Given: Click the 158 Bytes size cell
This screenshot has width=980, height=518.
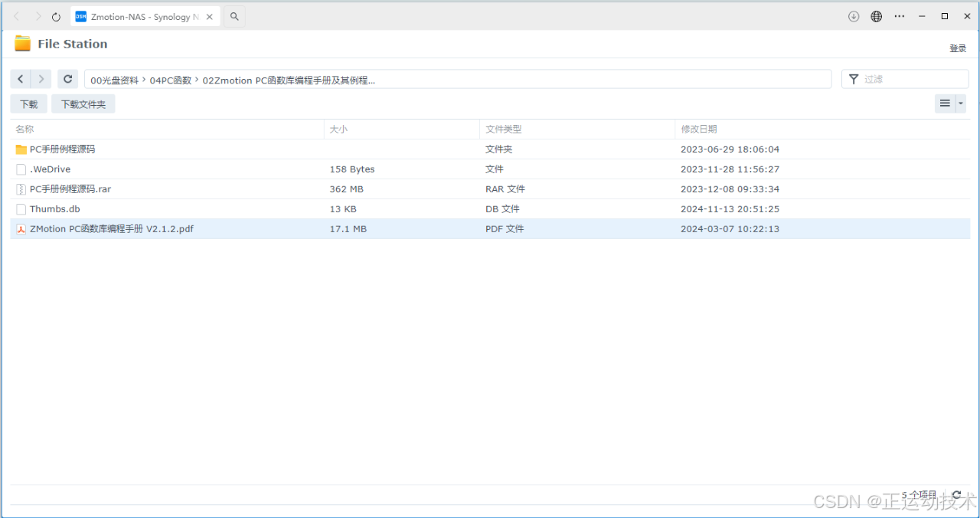Looking at the screenshot, I should pos(352,169).
